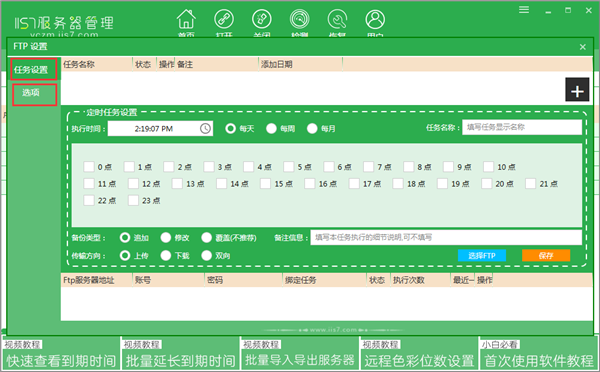
Task: Check the 23 点 checkbox
Action: (133, 200)
